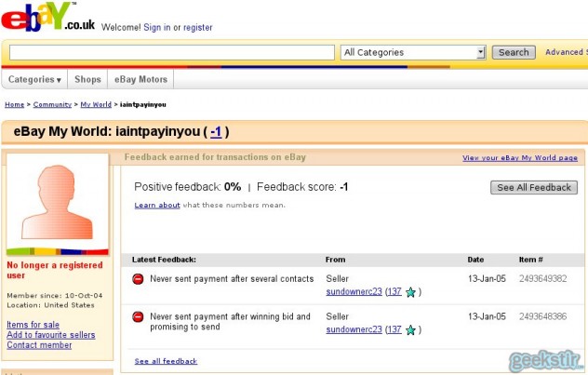Screen dimensions: 588x375
Task: Go to Home in the breadcrumb
Action: pos(14,104)
